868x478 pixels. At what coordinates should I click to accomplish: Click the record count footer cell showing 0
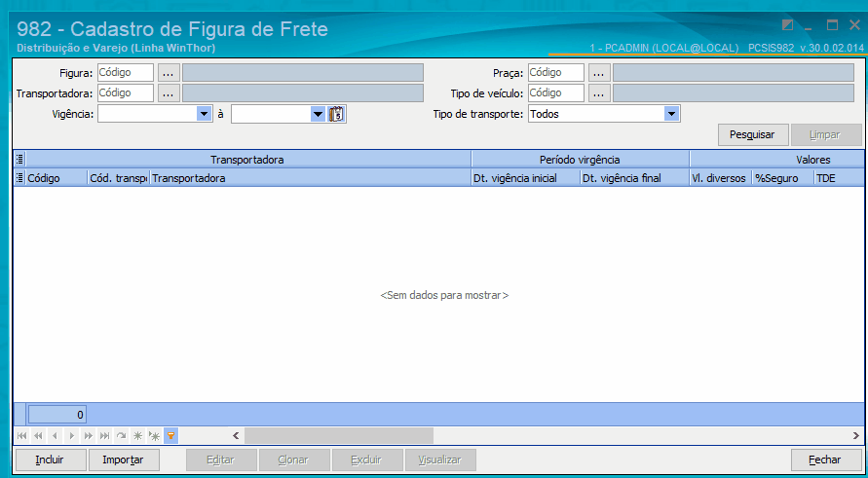57,415
